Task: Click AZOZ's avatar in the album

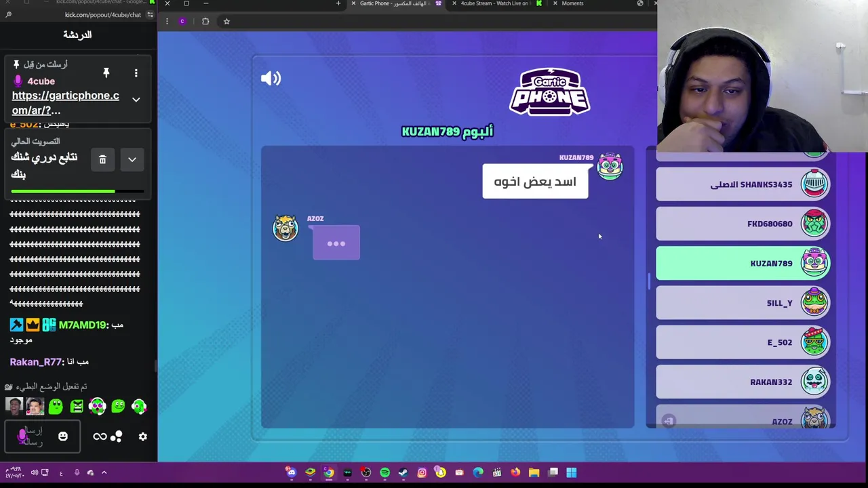Action: click(285, 228)
